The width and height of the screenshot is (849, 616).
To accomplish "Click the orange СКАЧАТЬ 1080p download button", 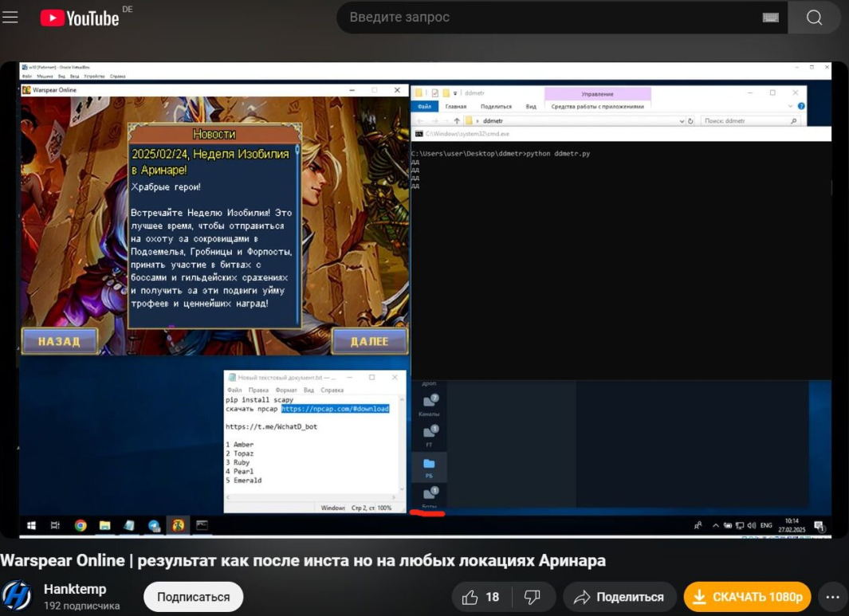I will point(747,597).
